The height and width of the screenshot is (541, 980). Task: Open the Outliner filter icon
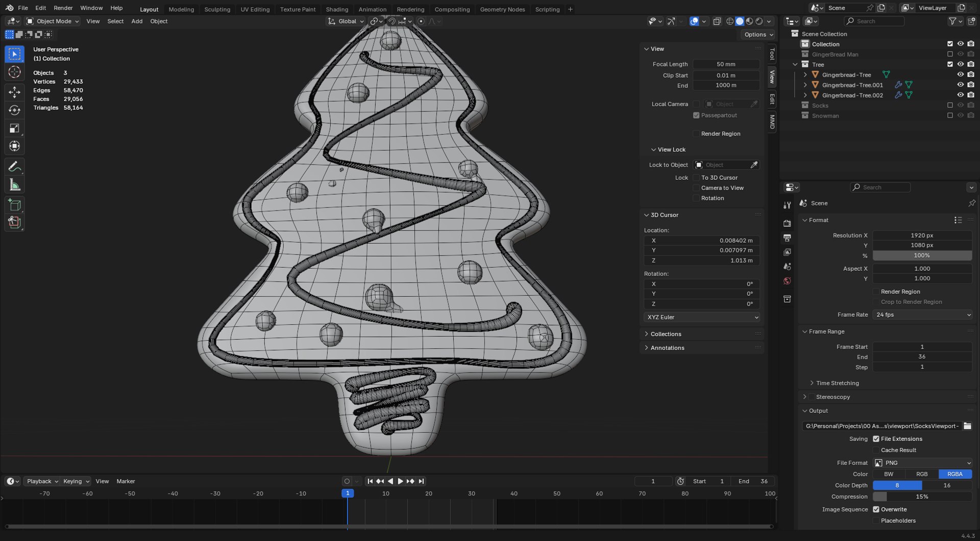(x=952, y=21)
